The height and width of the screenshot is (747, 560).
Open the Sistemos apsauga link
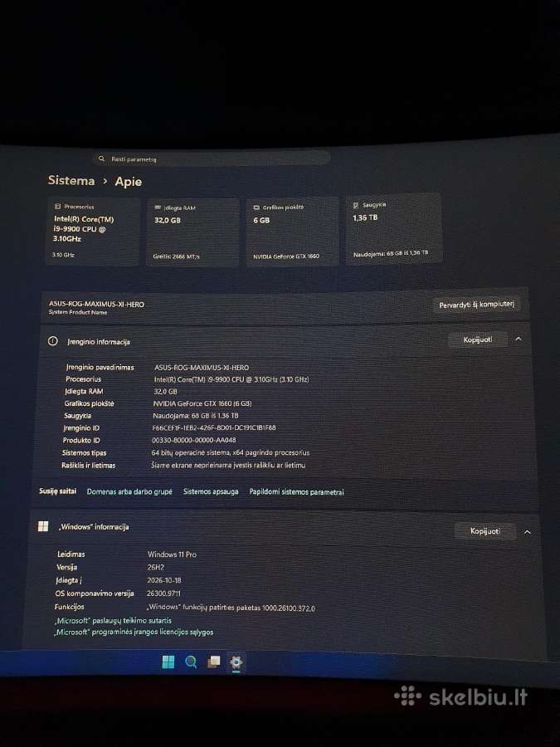click(211, 491)
